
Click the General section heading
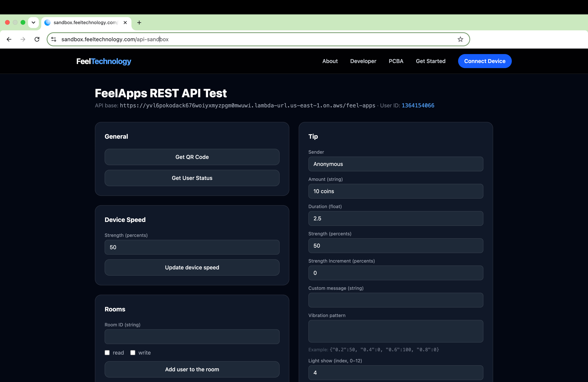116,137
